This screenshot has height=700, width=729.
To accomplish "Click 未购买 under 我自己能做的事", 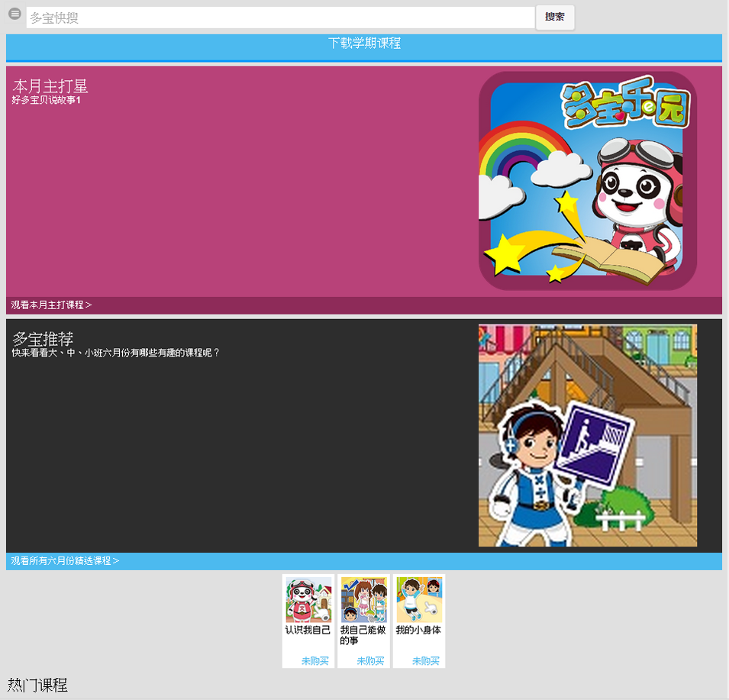I will click(370, 661).
